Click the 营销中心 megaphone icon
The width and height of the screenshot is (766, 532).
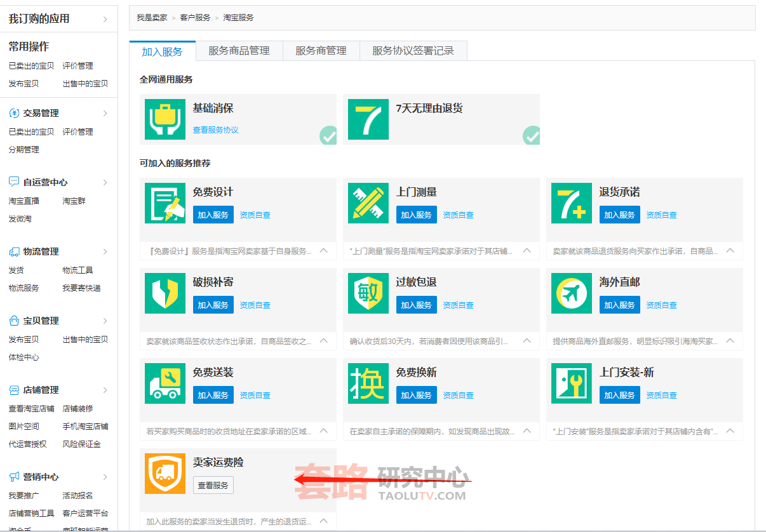[x=14, y=477]
